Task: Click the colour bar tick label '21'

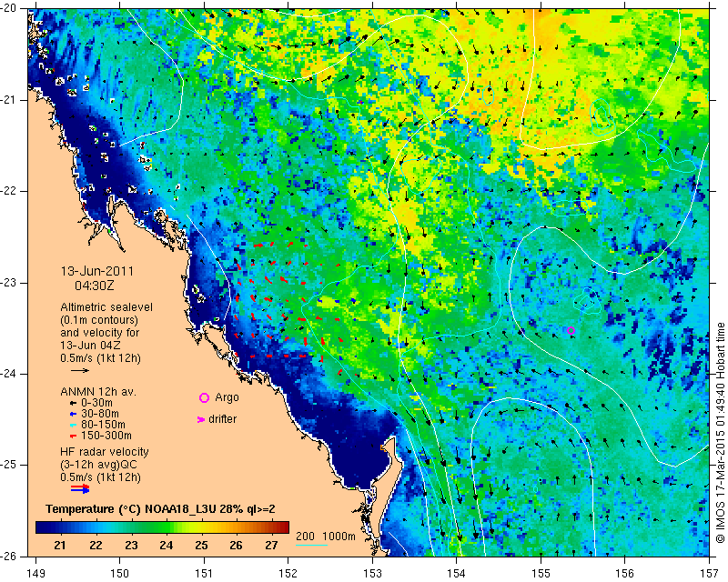Action: (59, 545)
